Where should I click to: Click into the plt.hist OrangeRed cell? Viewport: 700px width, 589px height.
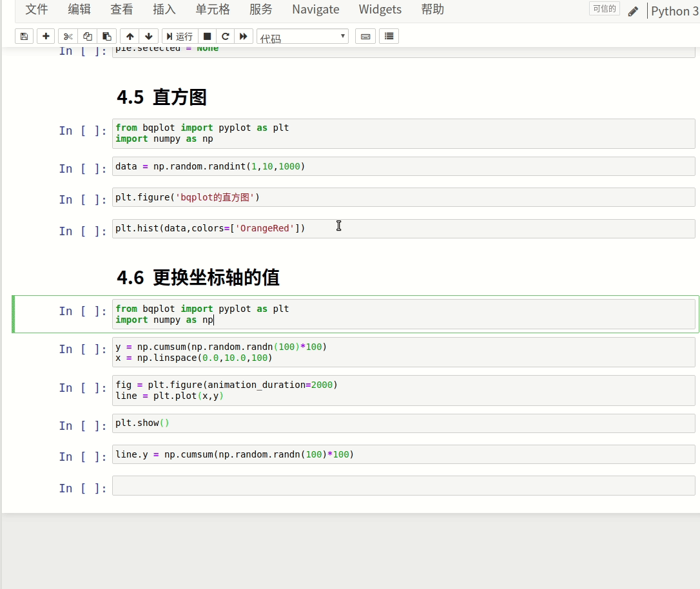403,229
